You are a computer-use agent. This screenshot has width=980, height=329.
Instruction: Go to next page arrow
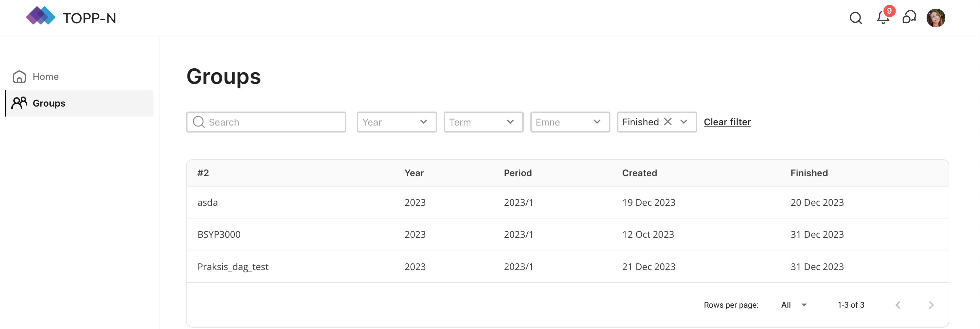931,305
